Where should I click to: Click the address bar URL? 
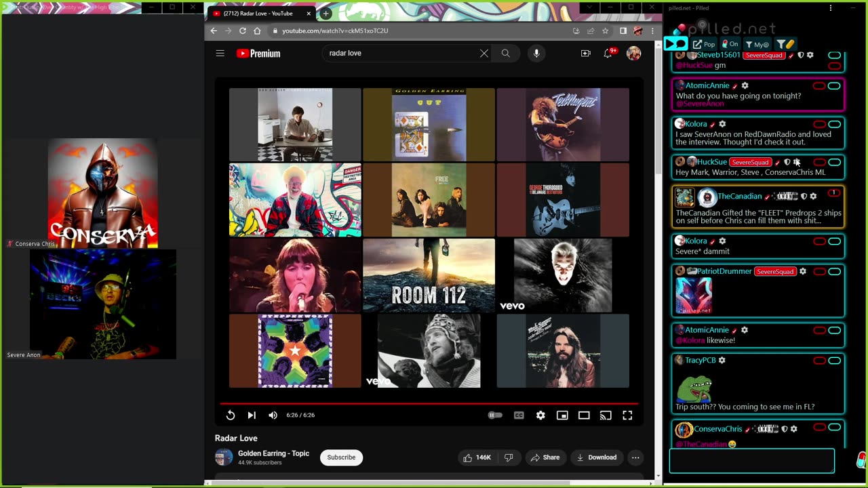[x=335, y=30]
